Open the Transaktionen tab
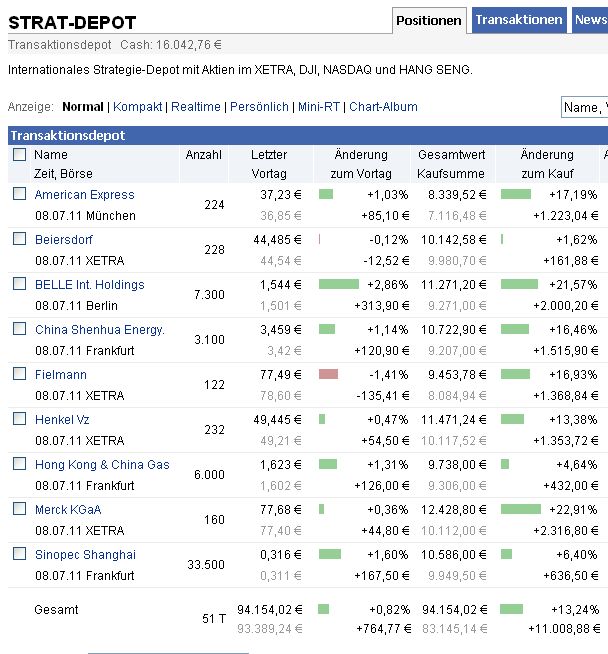The width and height of the screenshot is (608, 654). [519, 20]
